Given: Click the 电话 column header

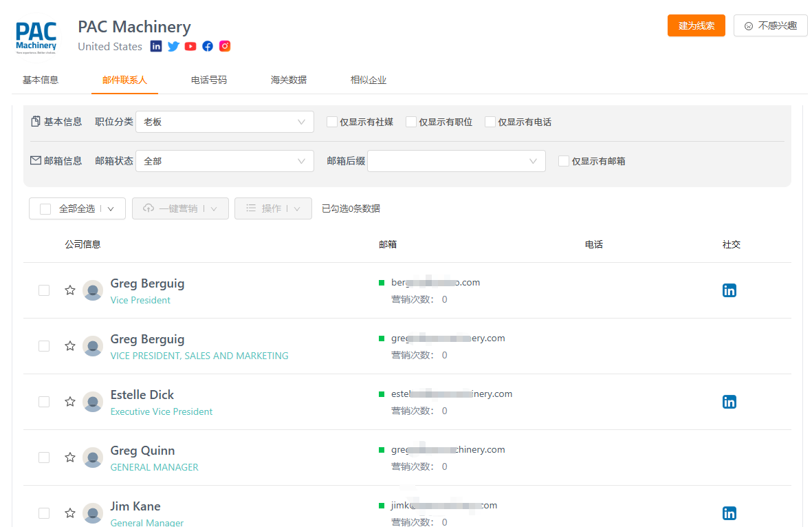Looking at the screenshot, I should click(x=593, y=244).
